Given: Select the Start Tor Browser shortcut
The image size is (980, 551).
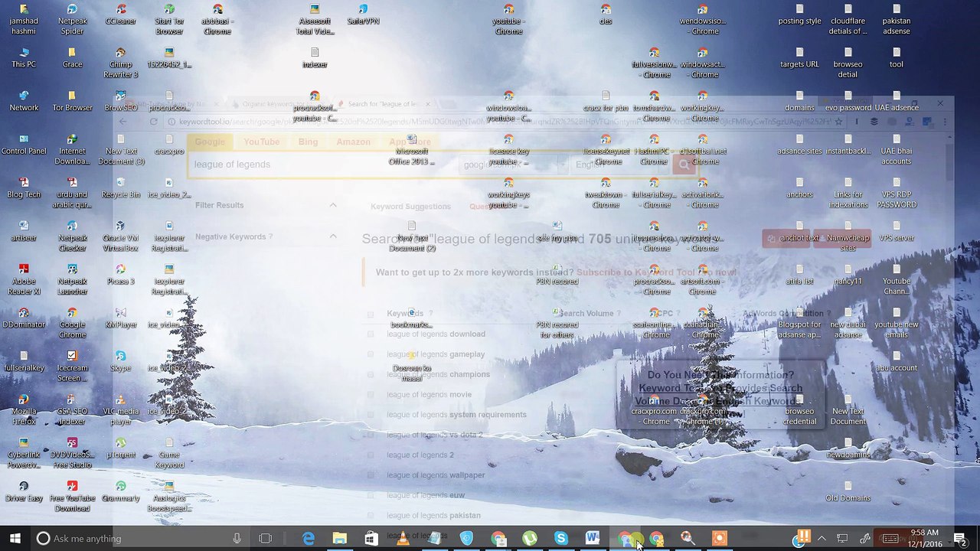Looking at the screenshot, I should tap(169, 20).
